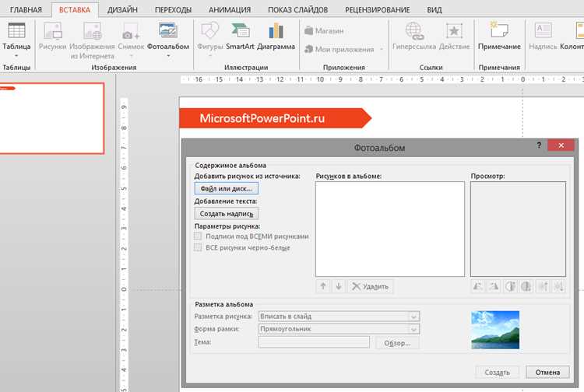This screenshot has width=584, height=392.
Task: Click the Удалить button
Action: (x=371, y=286)
